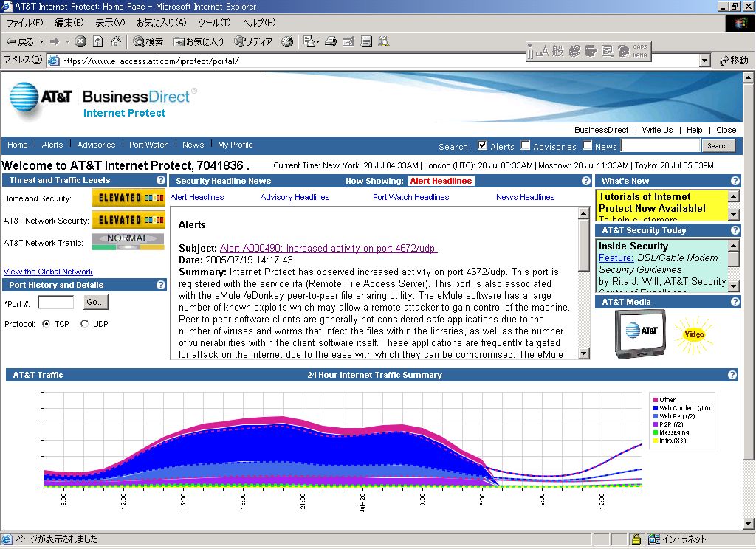Click the Port # input field
This screenshot has width=756, height=549.
pyautogui.click(x=56, y=302)
